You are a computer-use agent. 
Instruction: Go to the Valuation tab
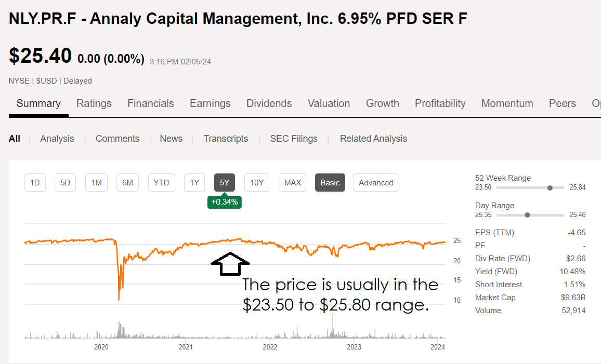point(329,103)
